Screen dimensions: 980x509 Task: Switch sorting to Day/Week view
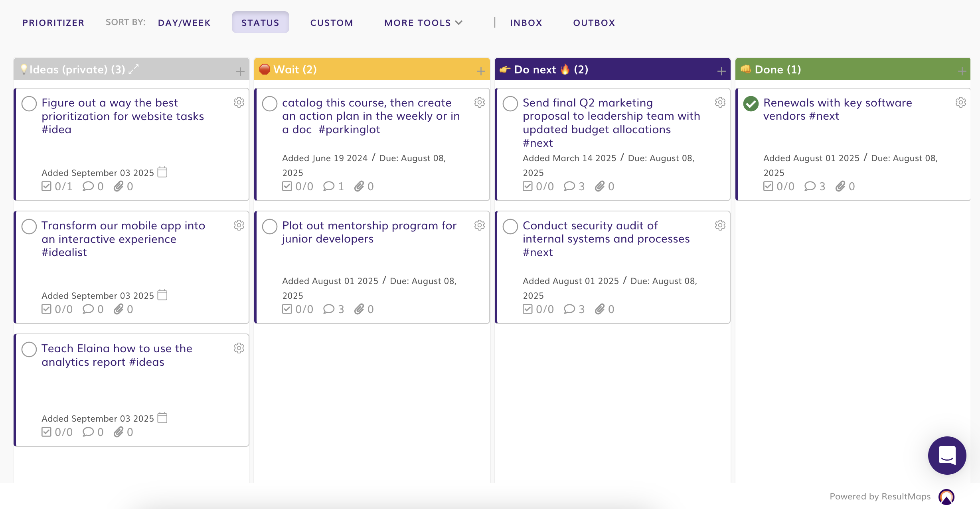(184, 23)
